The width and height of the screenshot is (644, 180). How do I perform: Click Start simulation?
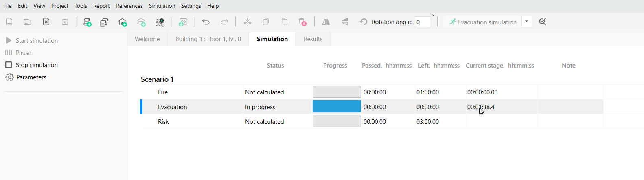(x=31, y=40)
